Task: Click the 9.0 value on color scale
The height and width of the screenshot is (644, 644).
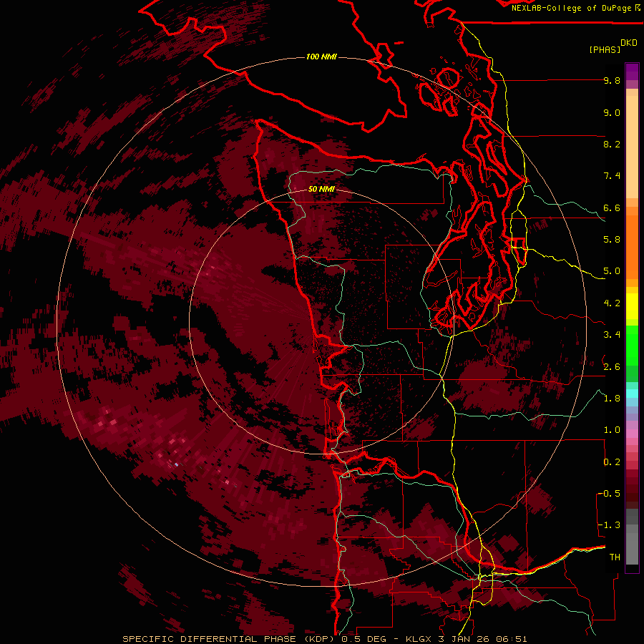Action: (x=612, y=113)
